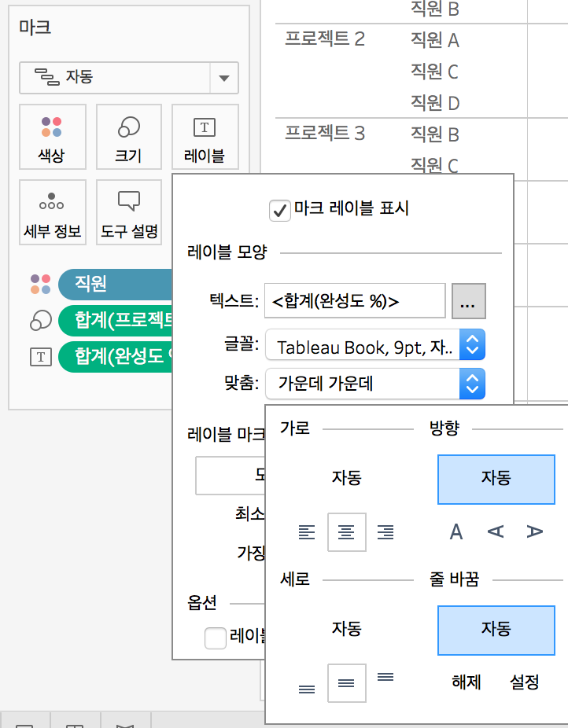568x728 pixels.
Task: Select the 합계(프로젝트) size pill
Action: tap(115, 320)
